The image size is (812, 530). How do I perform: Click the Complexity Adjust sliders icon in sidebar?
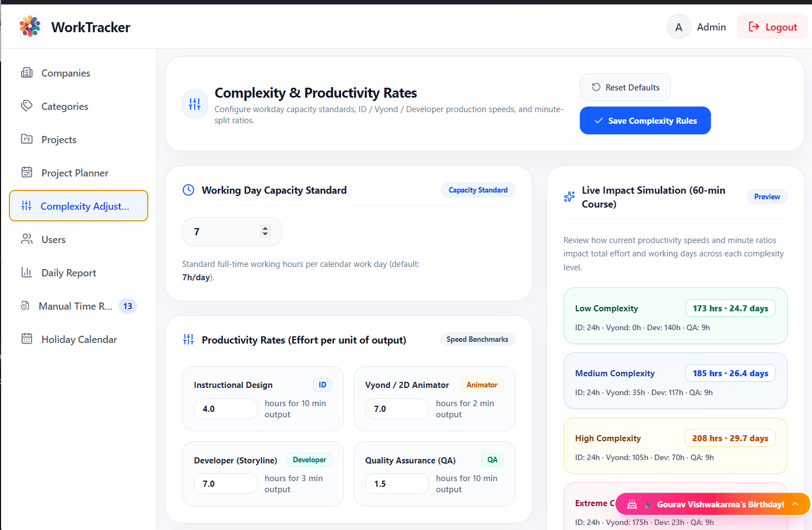[x=26, y=206]
